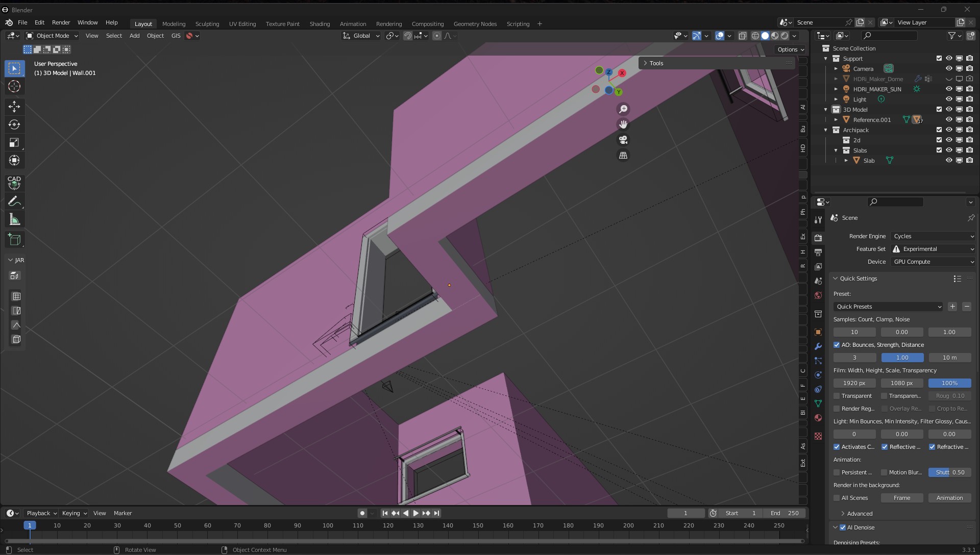980x555 pixels.
Task: Pin the Scene properties panel
Action: (x=971, y=218)
